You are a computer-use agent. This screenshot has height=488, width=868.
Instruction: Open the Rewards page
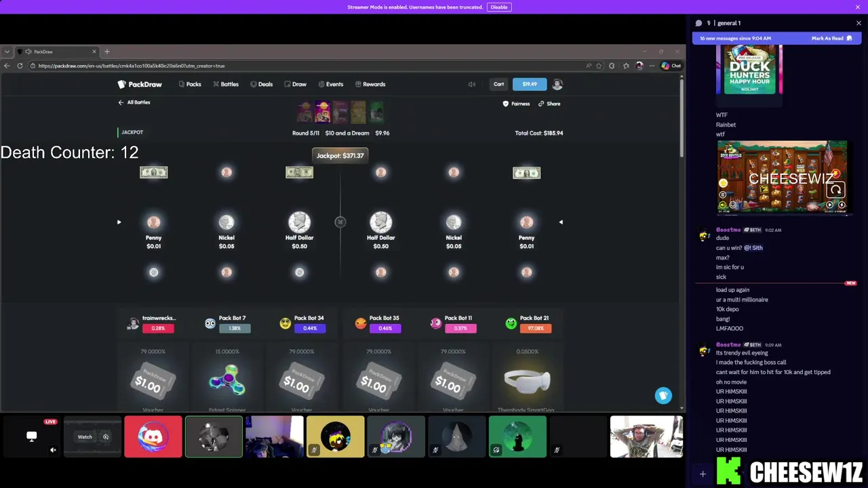(x=370, y=84)
